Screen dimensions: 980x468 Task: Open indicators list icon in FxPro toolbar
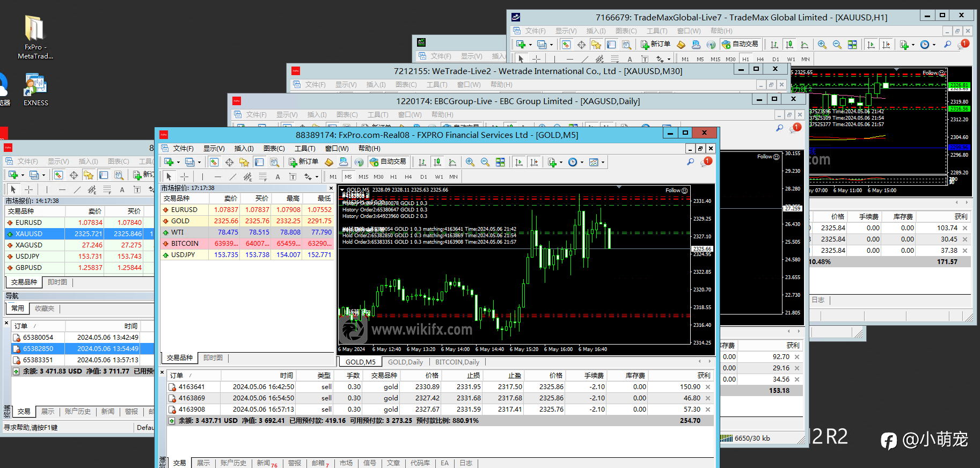[x=552, y=162]
